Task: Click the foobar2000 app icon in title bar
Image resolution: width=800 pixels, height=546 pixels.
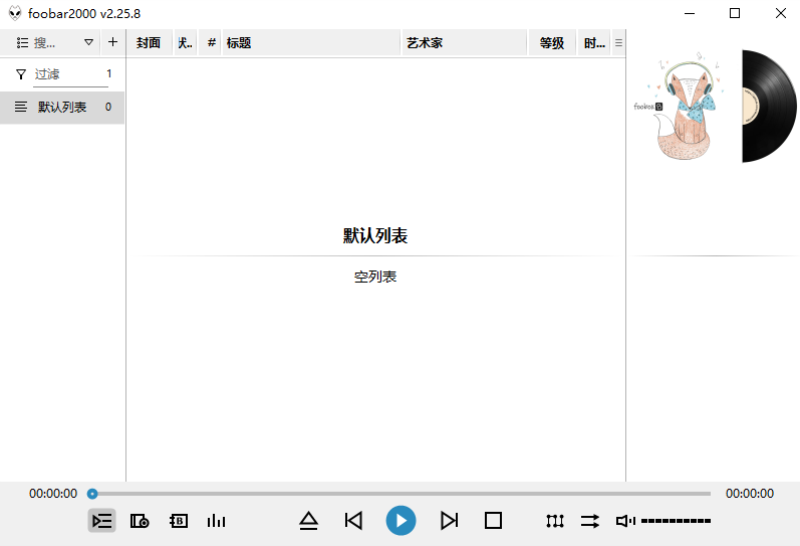Action: 15,13
